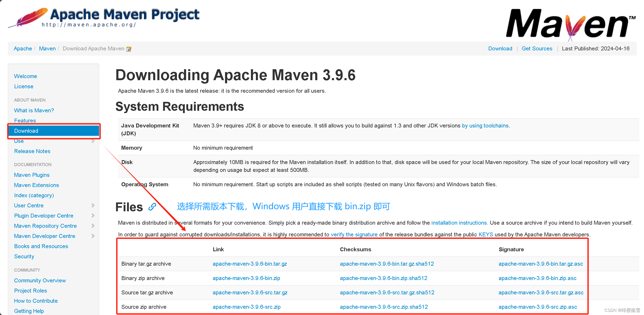
Task: Select Download in the sidebar menu
Action: pos(26,131)
